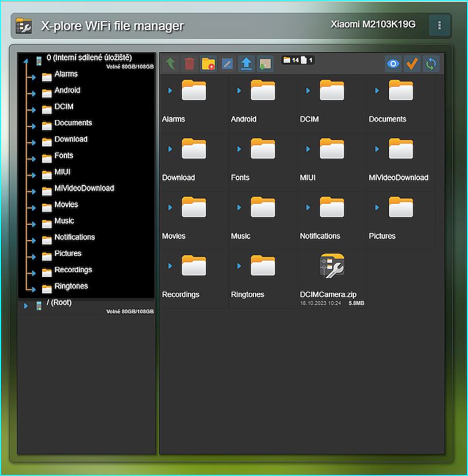The image size is (468, 476).
Task: Click the folder and file count indicator
Action: click(x=298, y=60)
